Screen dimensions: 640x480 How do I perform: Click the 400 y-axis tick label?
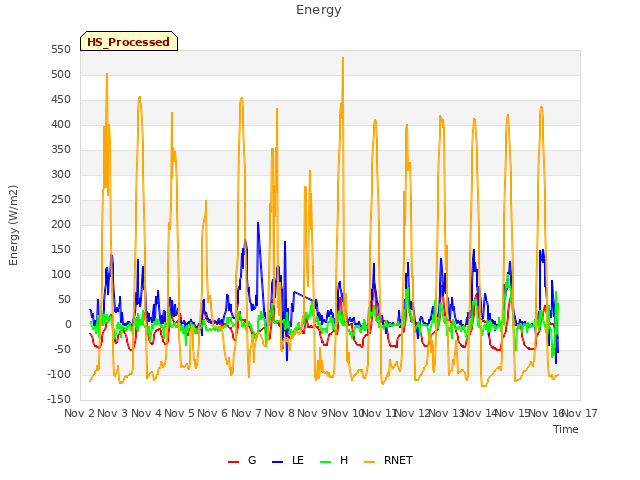coord(61,124)
